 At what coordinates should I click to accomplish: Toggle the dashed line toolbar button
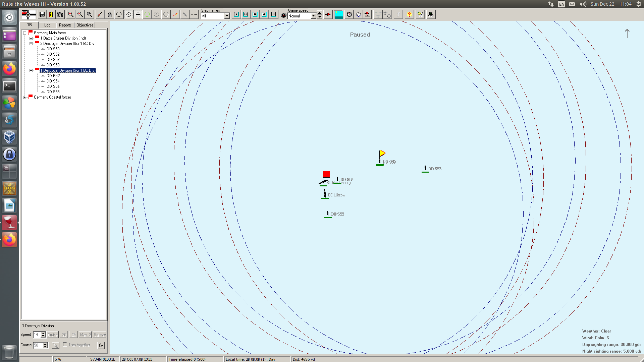(138, 14)
